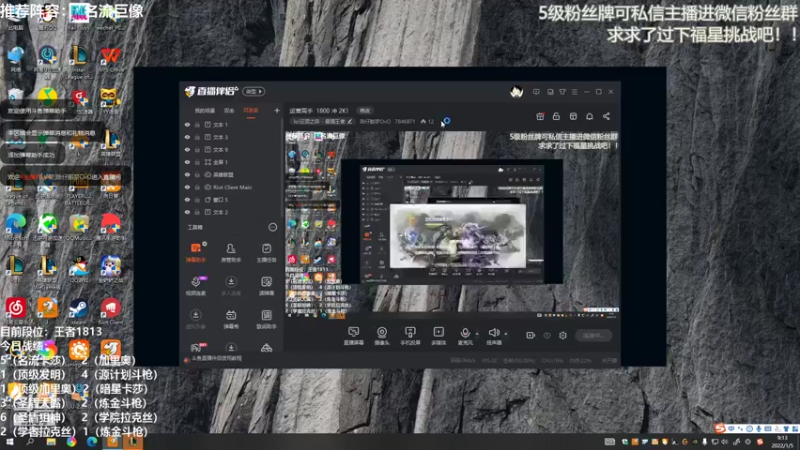Open the gift box icon with red dot

(x=540, y=116)
